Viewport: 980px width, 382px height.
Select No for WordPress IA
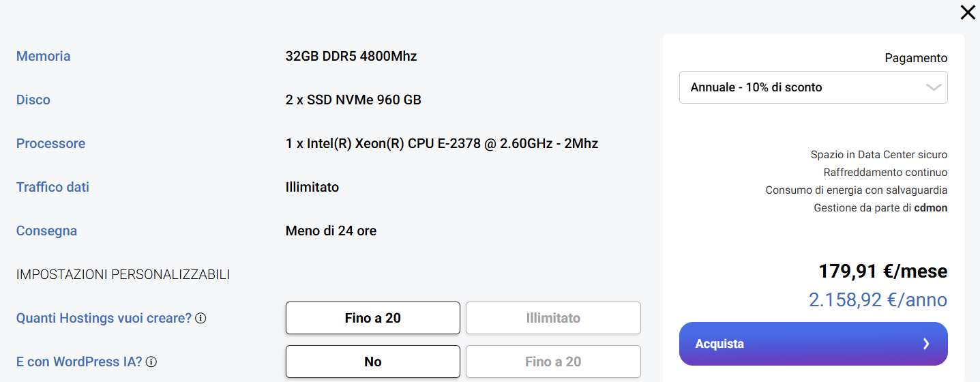click(372, 362)
